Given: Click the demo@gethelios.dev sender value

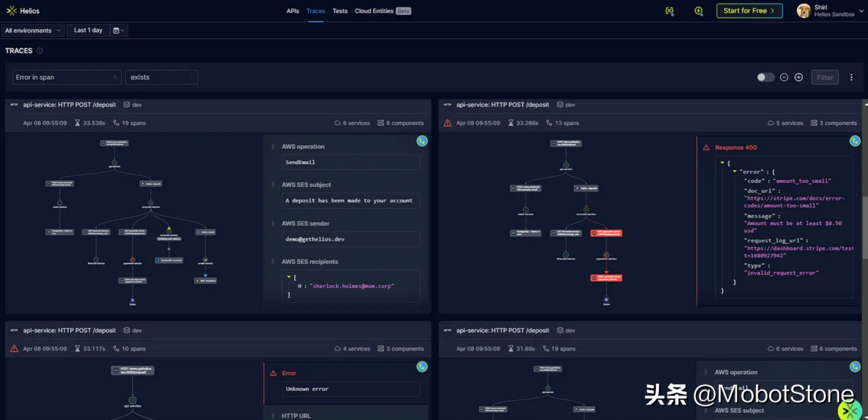Looking at the screenshot, I should click(x=350, y=239).
